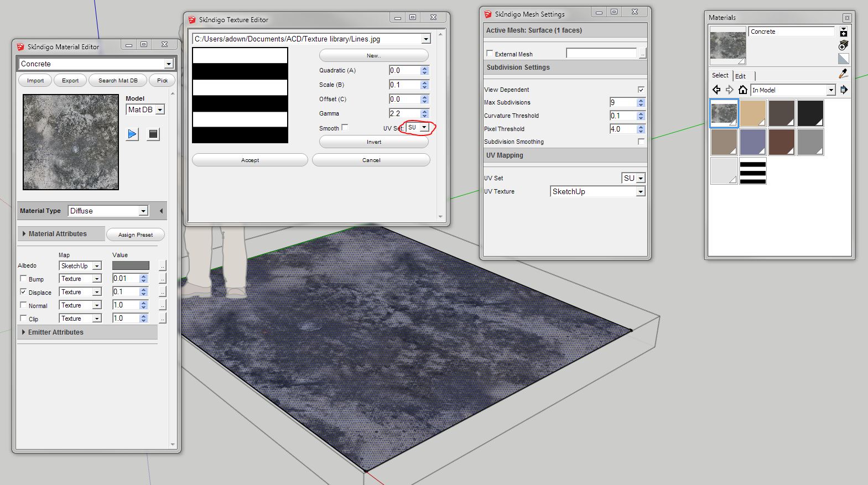Click the back arrow in Materials panel
This screenshot has width=868, height=485.
click(x=716, y=90)
